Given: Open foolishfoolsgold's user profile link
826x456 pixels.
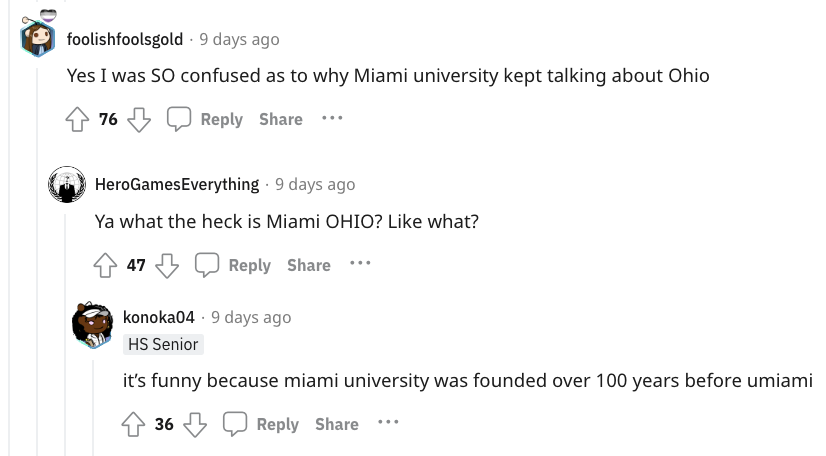Looking at the screenshot, I should click(125, 39).
